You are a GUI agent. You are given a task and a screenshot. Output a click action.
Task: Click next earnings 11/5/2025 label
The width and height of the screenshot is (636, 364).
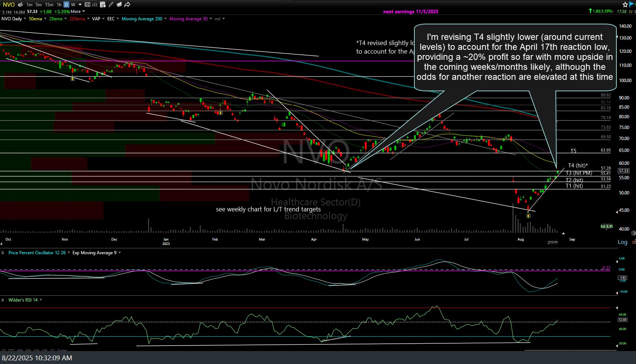coord(411,11)
